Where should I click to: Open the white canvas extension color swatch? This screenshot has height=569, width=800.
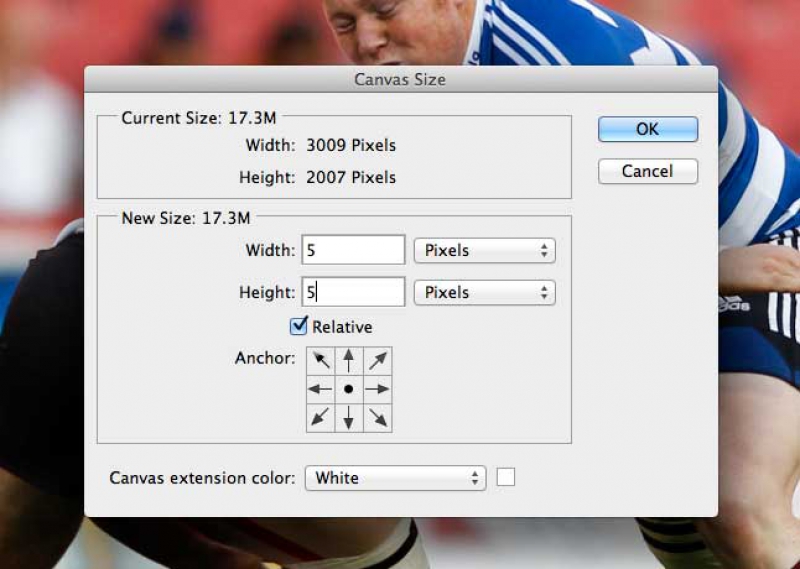pos(506,478)
